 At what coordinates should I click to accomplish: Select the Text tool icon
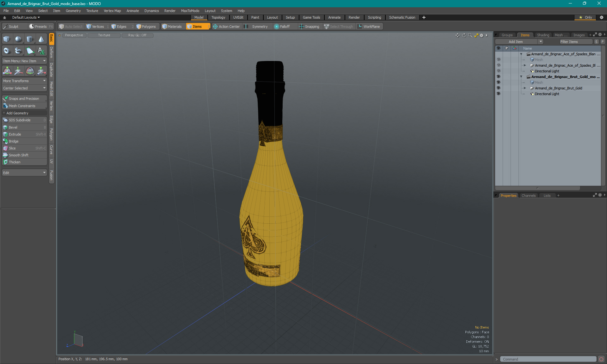coord(41,51)
